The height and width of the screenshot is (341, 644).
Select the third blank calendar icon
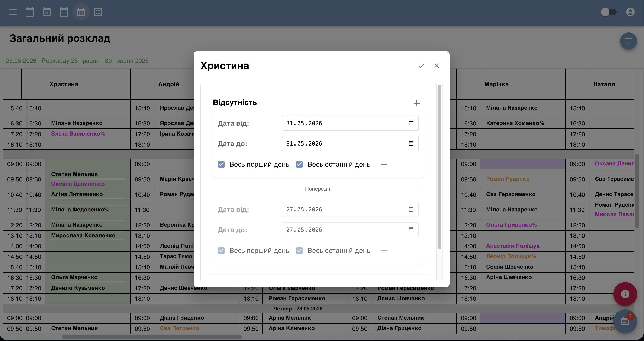coord(64,12)
